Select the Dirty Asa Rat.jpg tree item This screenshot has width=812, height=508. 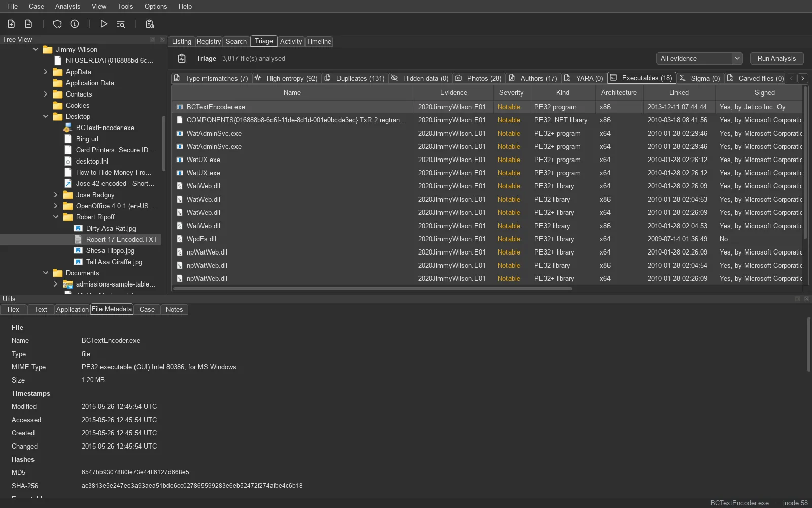111,228
